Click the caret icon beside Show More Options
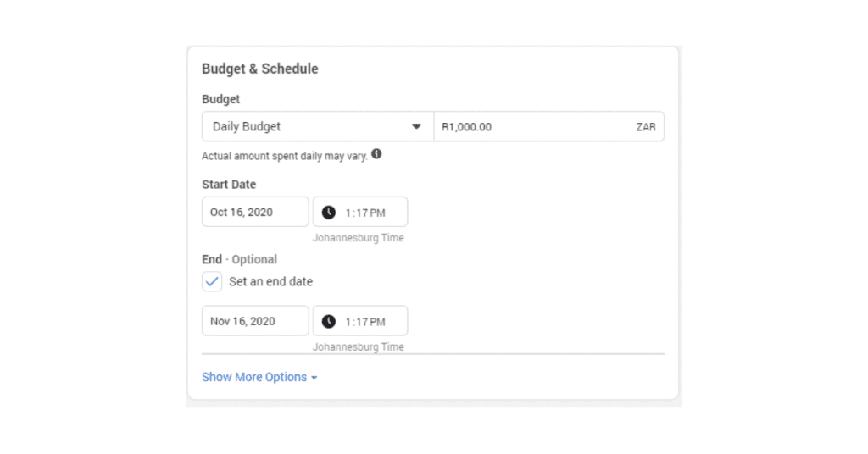Viewport: 868px width, 454px height. pyautogui.click(x=314, y=378)
